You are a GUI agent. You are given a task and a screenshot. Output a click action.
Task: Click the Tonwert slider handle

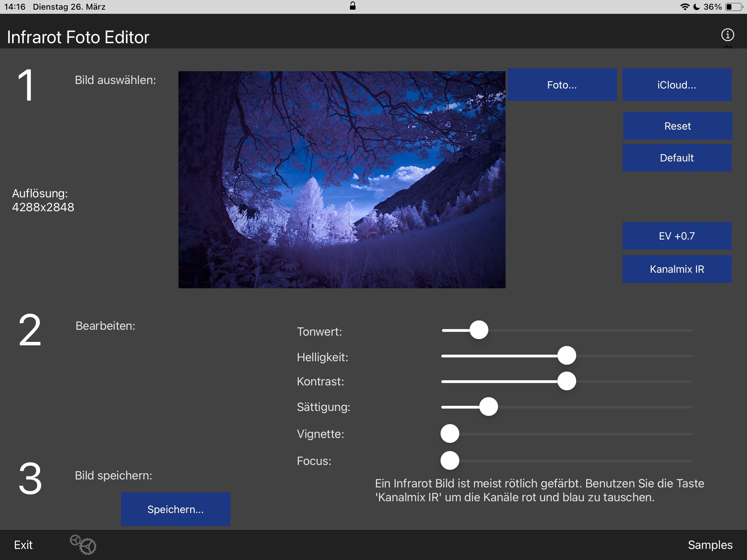pyautogui.click(x=479, y=330)
